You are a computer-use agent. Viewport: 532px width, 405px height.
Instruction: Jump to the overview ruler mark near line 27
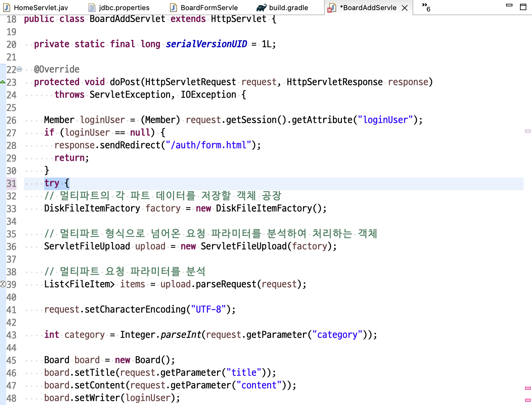click(528, 131)
